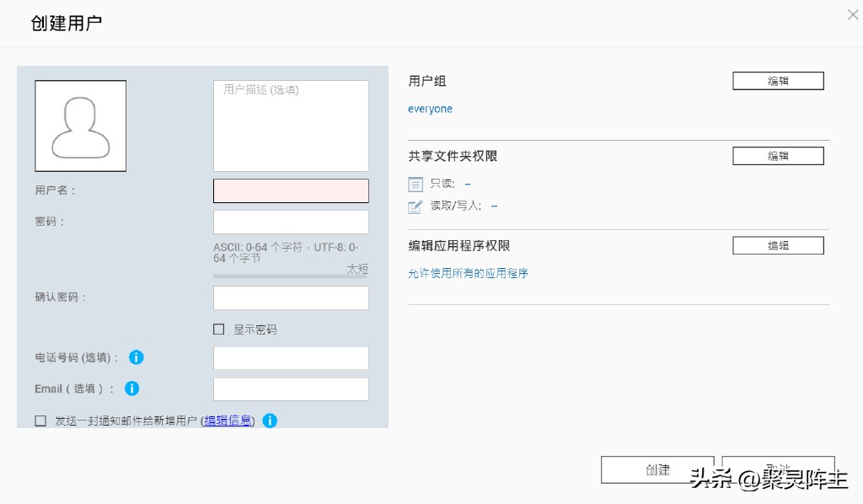Click the user avatar photo placeholder

coord(80,125)
